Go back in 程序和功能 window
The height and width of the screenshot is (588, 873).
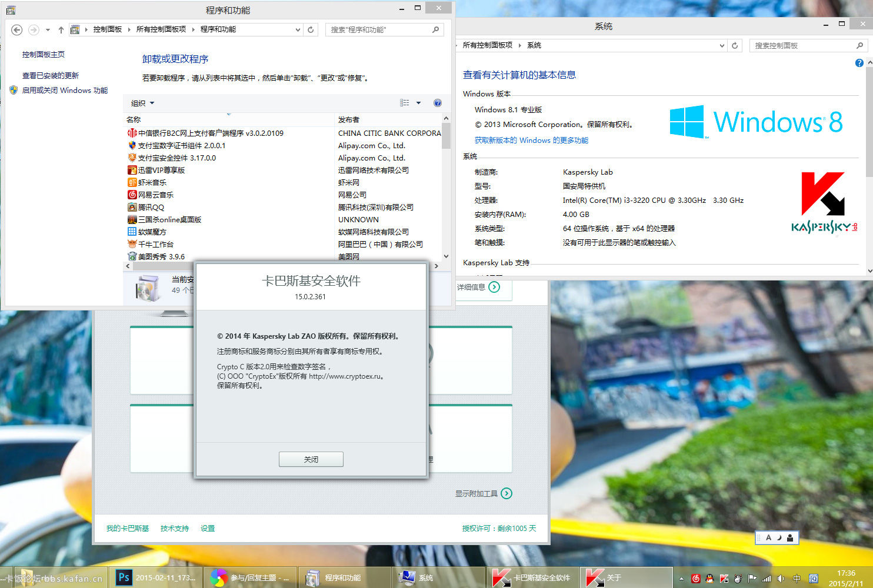pos(17,29)
